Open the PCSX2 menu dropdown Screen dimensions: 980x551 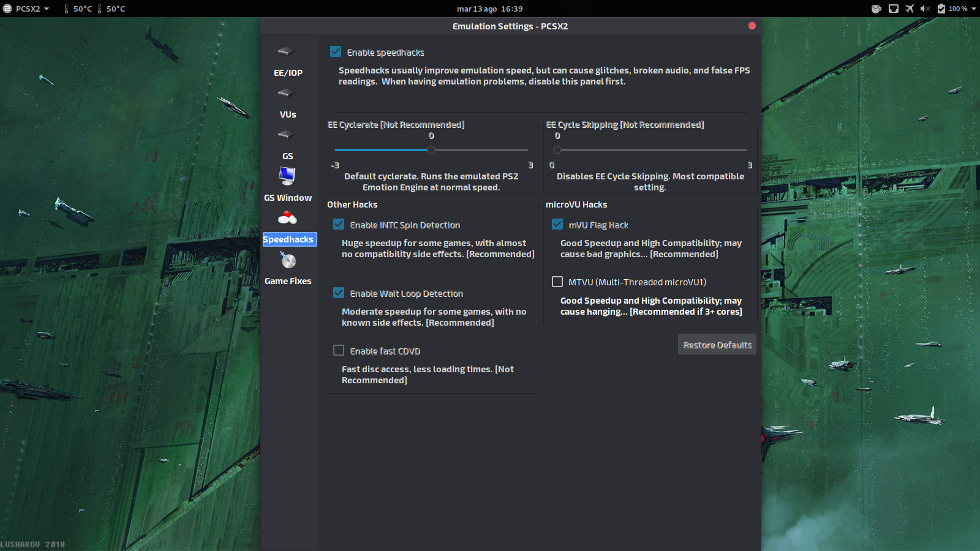click(x=28, y=9)
